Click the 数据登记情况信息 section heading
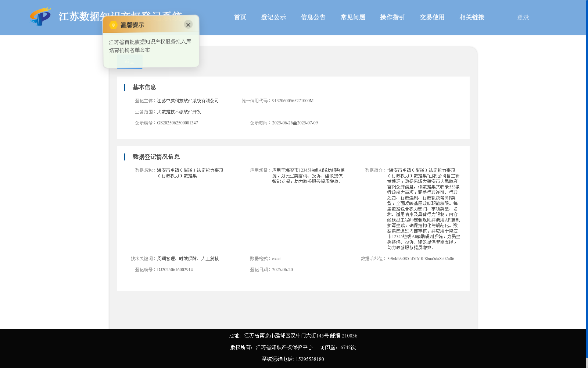This screenshot has width=588, height=368. pos(156,157)
